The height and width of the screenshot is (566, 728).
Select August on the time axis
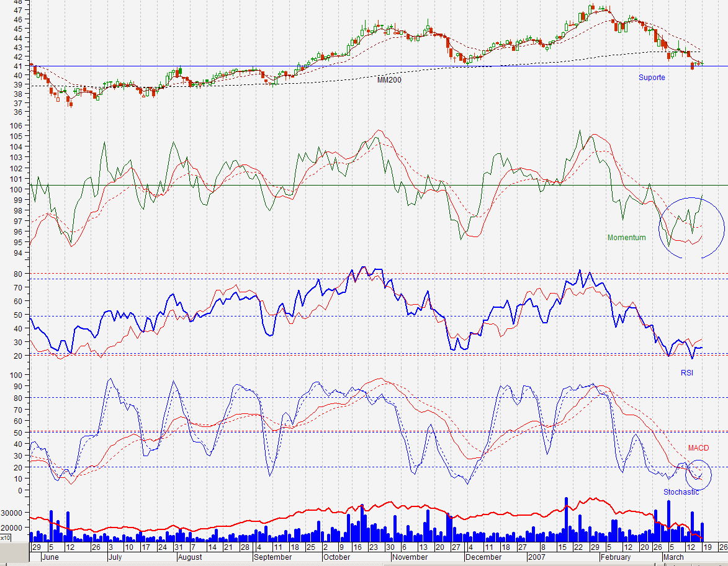(190, 557)
